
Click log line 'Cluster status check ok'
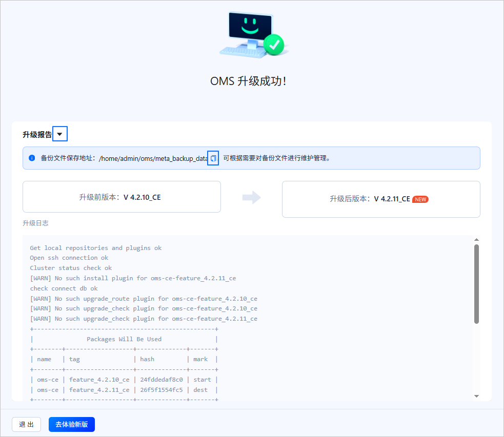coord(71,268)
